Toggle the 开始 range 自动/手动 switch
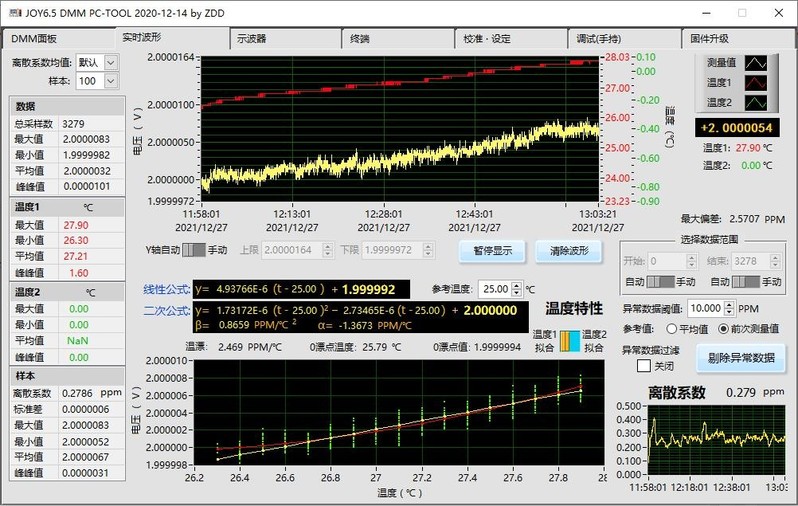 tap(663, 281)
